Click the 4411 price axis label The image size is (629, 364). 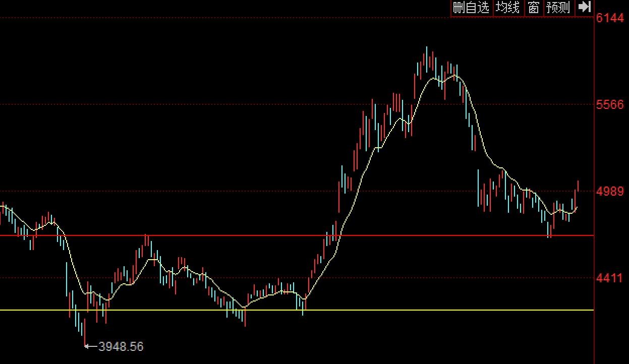pyautogui.click(x=610, y=278)
